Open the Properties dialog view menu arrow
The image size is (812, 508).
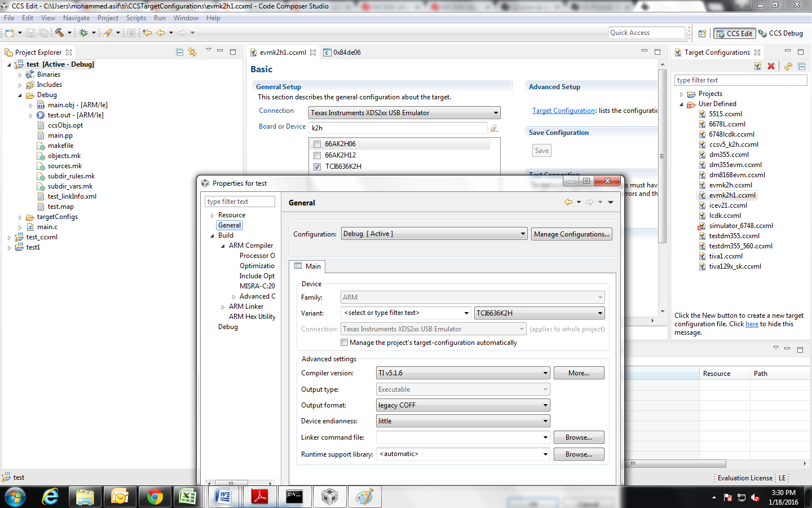click(611, 202)
